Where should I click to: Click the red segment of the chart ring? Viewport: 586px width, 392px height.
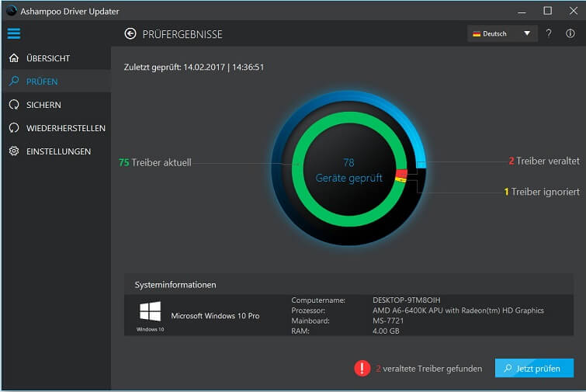[401, 173]
